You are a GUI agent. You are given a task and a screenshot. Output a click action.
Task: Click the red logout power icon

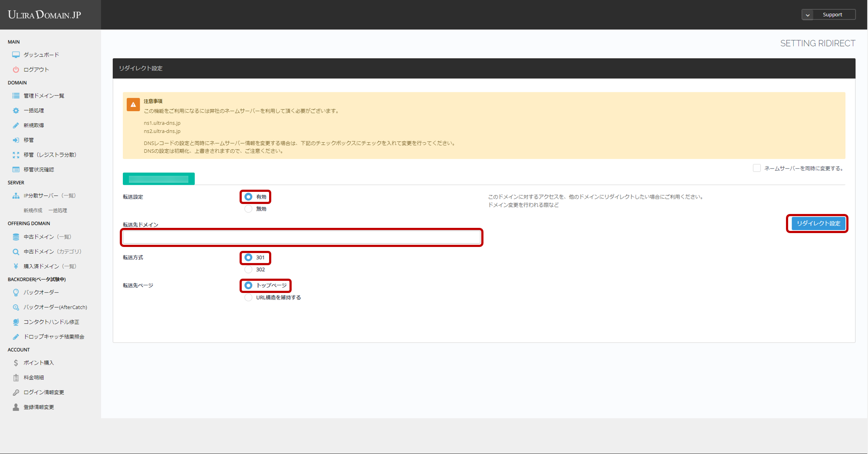16,69
